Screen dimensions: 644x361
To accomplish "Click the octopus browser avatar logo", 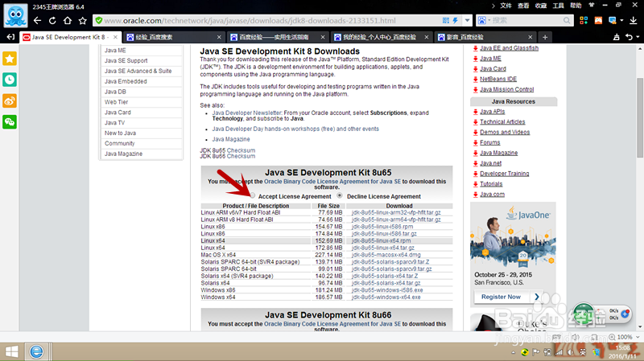I will click(15, 15).
